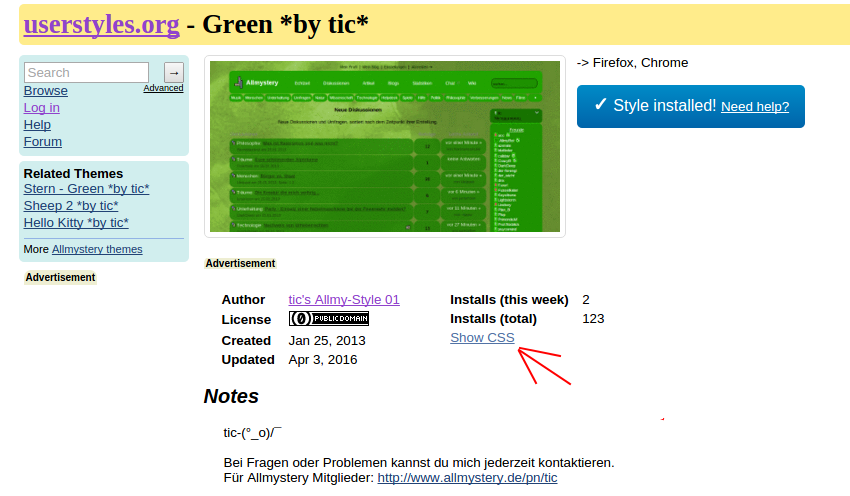The width and height of the screenshot is (850, 496).
Task: Open the allmystery.de/pn/tic link
Action: pyautogui.click(x=467, y=478)
